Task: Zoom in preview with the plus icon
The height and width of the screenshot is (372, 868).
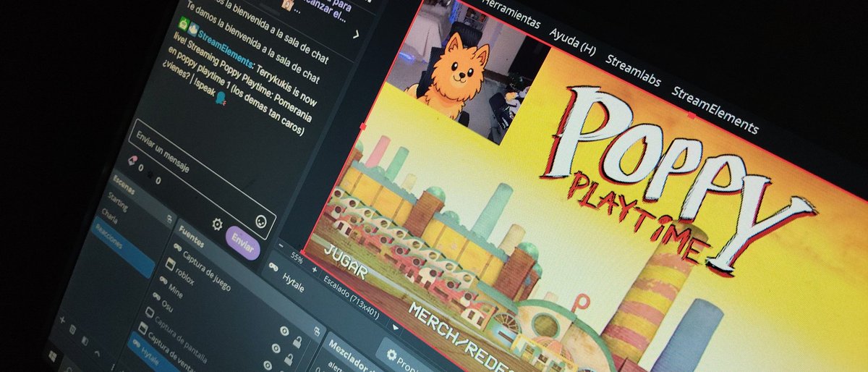Action: [x=314, y=269]
